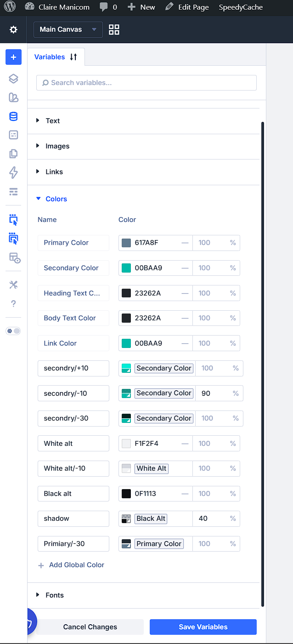Image resolution: width=293 pixels, height=644 pixels.
Task: Click the settings gear icon at top left
Action: pyautogui.click(x=13, y=29)
